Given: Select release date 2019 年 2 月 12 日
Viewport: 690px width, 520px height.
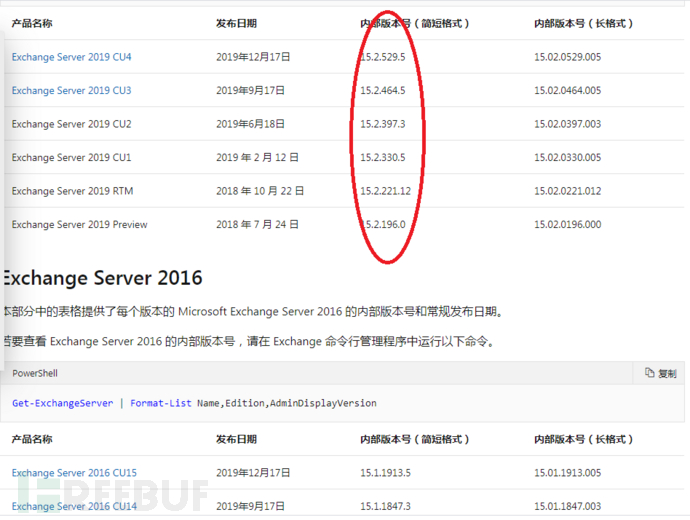Looking at the screenshot, I should [x=257, y=157].
